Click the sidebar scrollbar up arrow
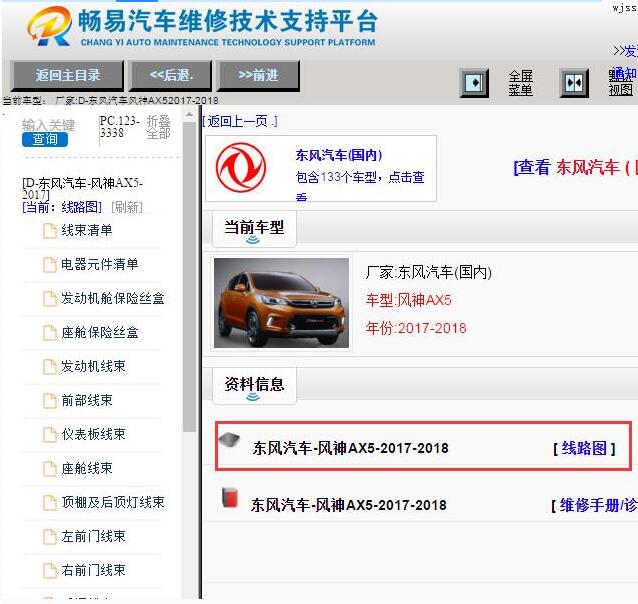The image size is (638, 604). (189, 115)
